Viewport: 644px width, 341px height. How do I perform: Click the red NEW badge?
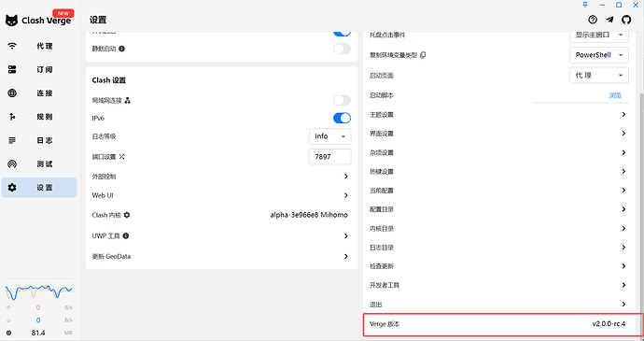[63, 13]
